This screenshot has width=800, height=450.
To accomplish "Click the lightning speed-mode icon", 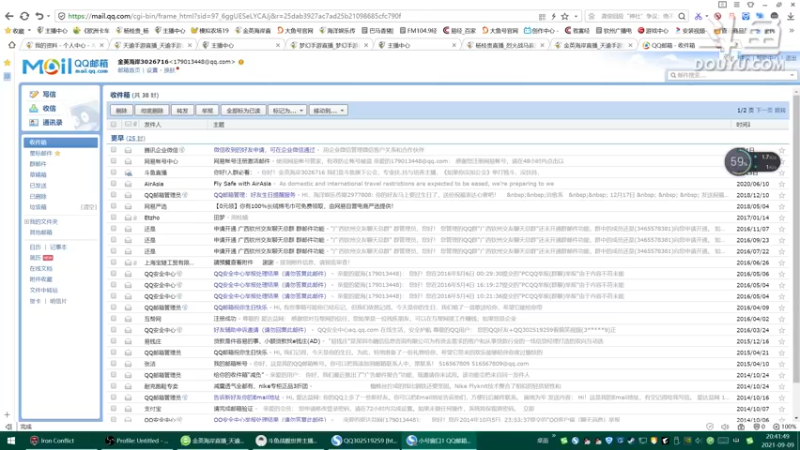I will 554,16.
